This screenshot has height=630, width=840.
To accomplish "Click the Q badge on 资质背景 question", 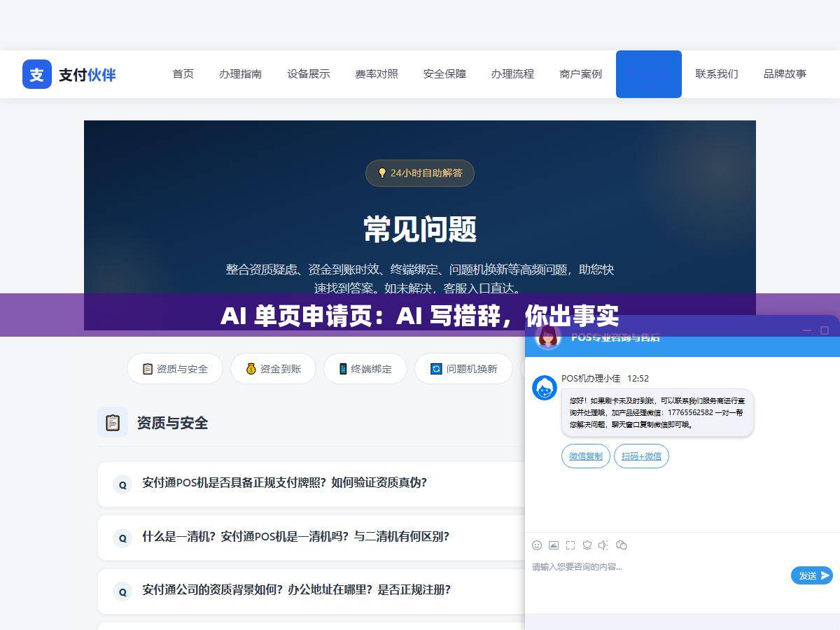I will (x=122, y=591).
